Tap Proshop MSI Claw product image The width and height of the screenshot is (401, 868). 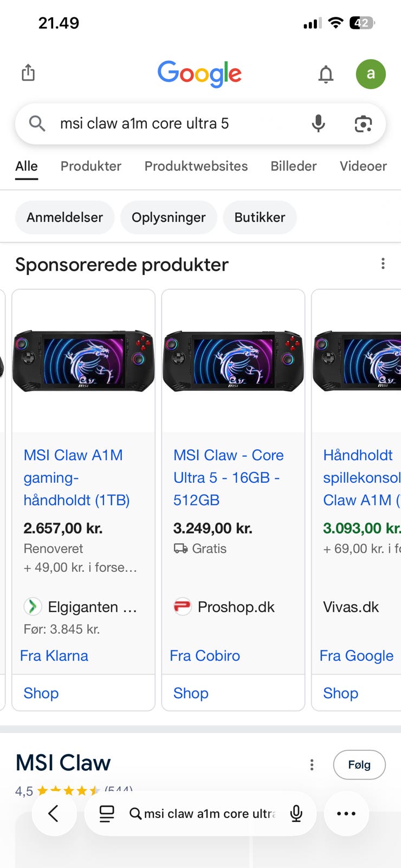[x=233, y=361]
